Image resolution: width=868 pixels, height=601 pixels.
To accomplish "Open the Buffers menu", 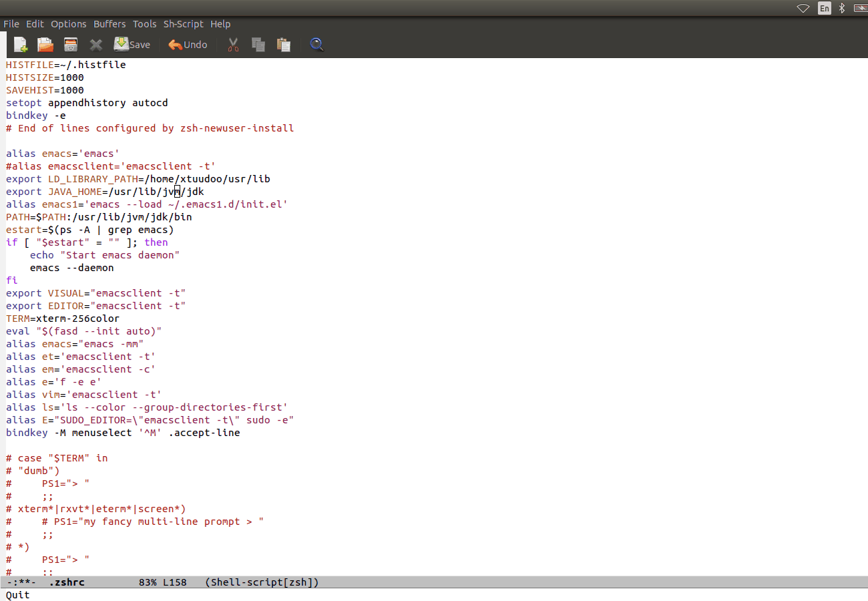I will 110,24.
